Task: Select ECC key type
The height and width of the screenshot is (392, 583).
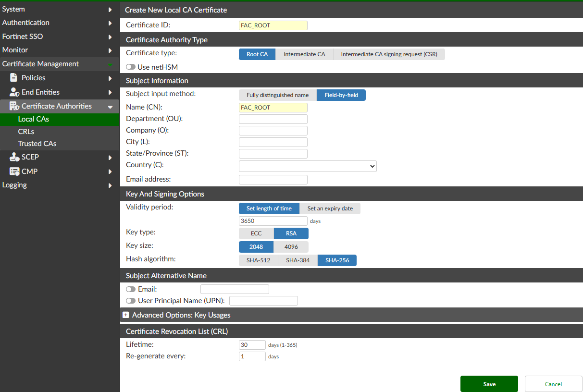Action: pyautogui.click(x=256, y=233)
